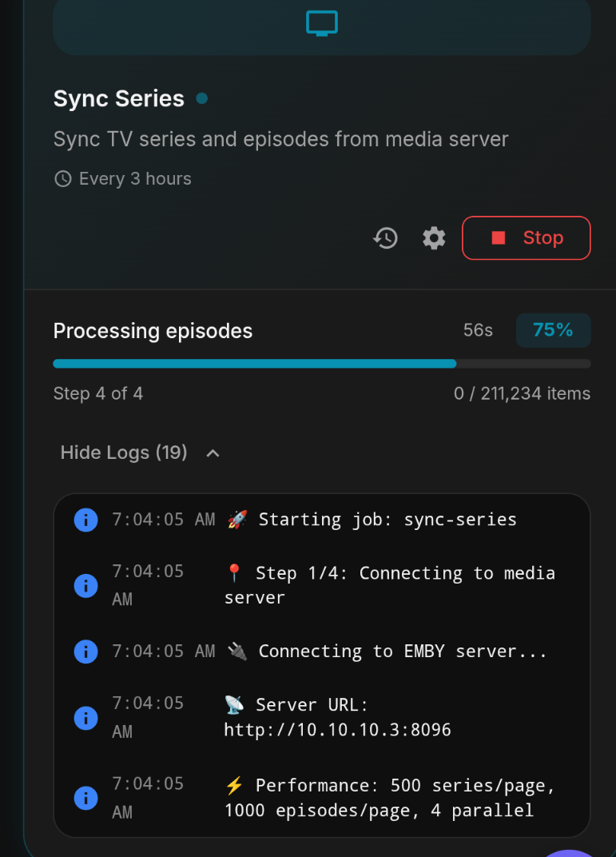Click the Server URL http://10.10.10.3:8096 text
616x857 pixels.
[x=337, y=730]
